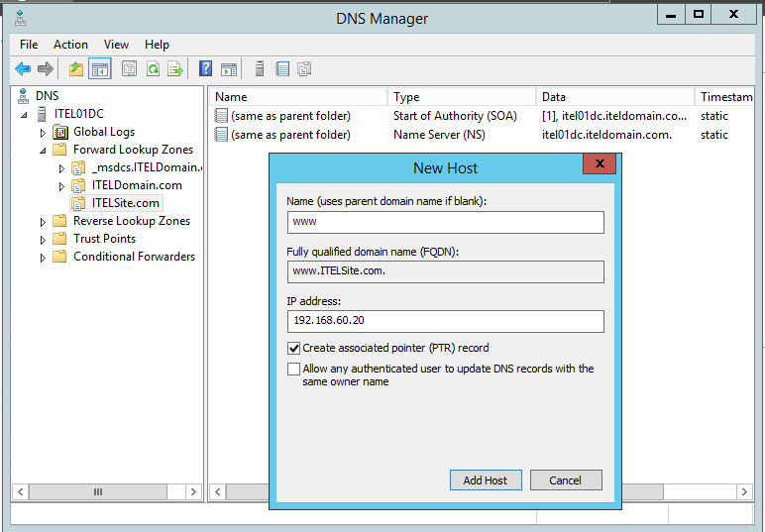Click the Name Server record row icon
Screen dimensions: 765x532
pos(221,135)
